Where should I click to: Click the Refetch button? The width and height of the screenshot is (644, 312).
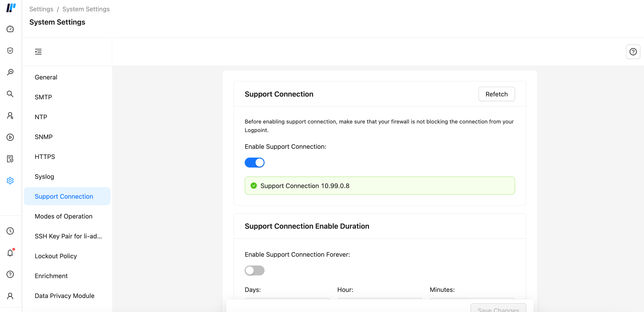point(496,94)
